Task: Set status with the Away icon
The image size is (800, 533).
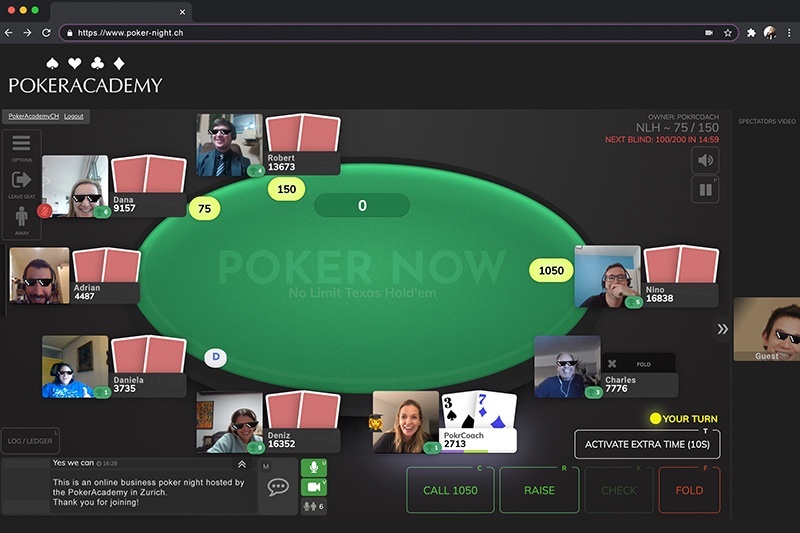Action: click(21, 216)
